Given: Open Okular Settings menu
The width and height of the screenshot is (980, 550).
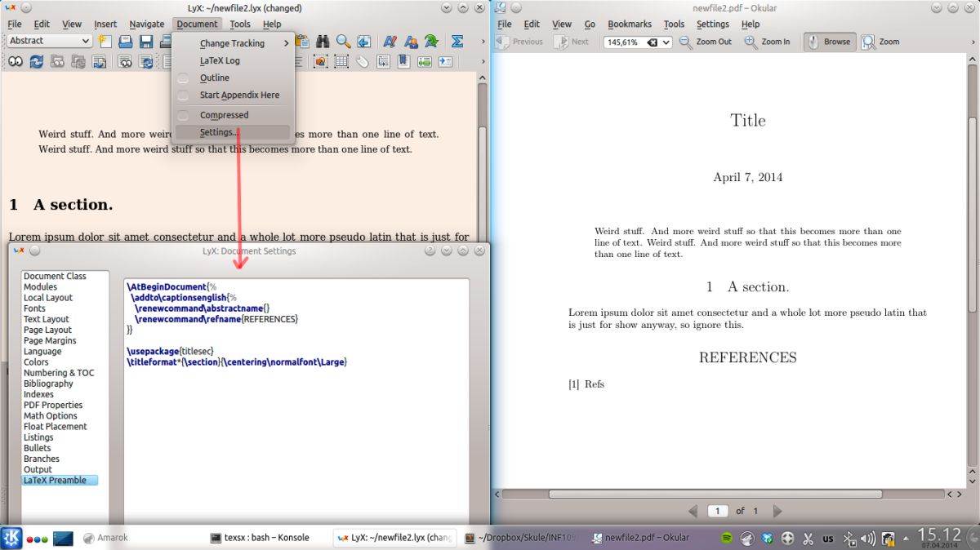Looking at the screenshot, I should [713, 24].
